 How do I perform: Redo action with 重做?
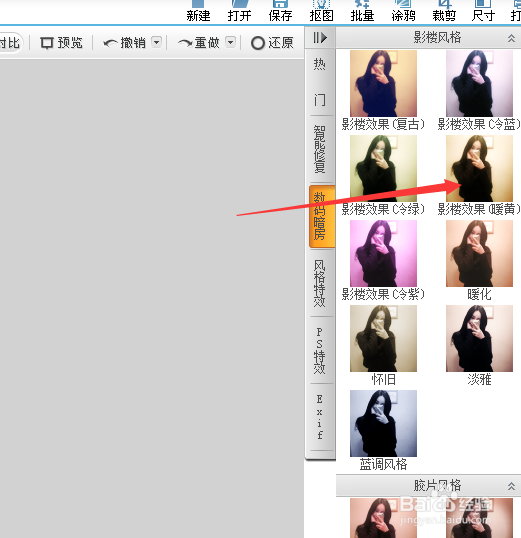[x=199, y=43]
